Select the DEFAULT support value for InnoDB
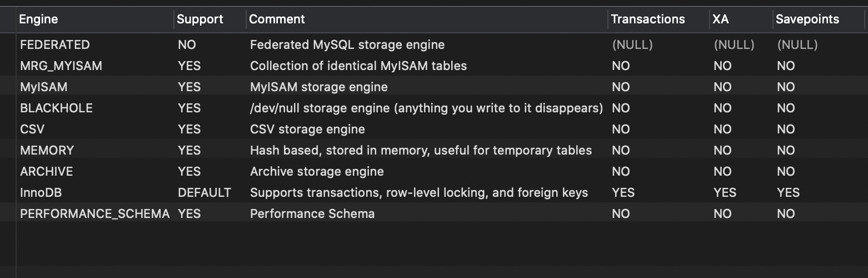 point(204,192)
